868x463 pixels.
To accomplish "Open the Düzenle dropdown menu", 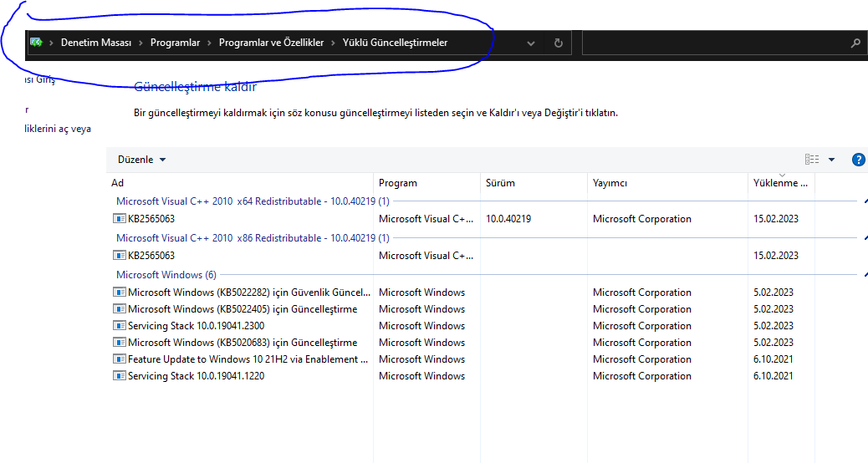I will [141, 160].
